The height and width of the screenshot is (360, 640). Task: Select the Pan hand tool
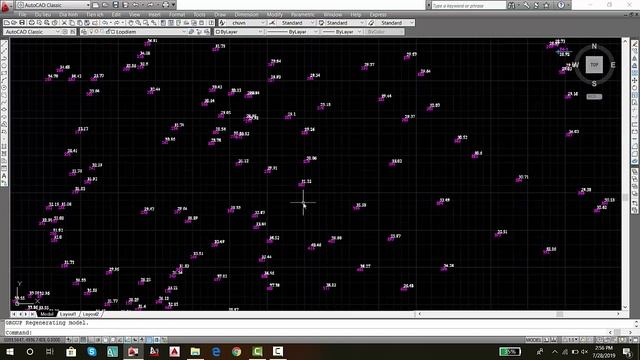tap(131, 23)
